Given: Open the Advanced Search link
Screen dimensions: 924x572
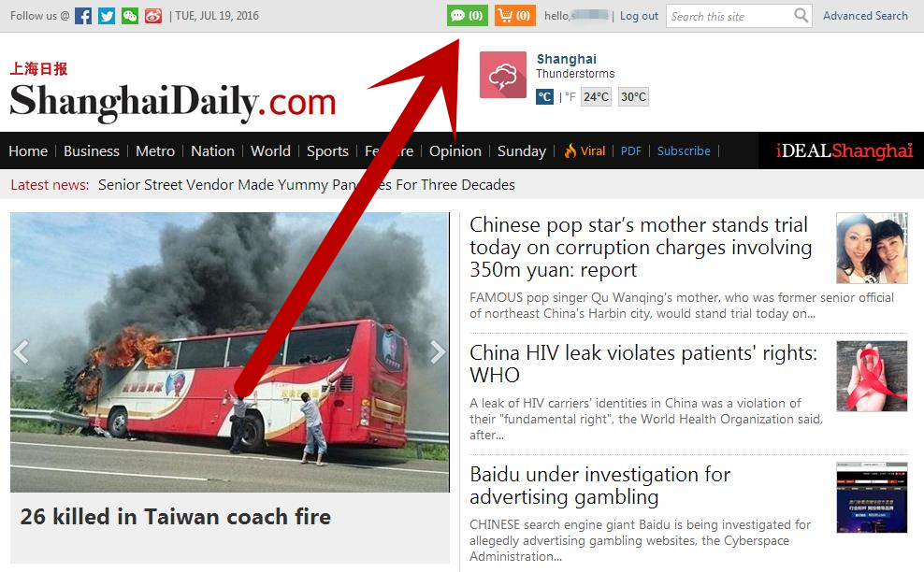Looking at the screenshot, I should pos(865,16).
